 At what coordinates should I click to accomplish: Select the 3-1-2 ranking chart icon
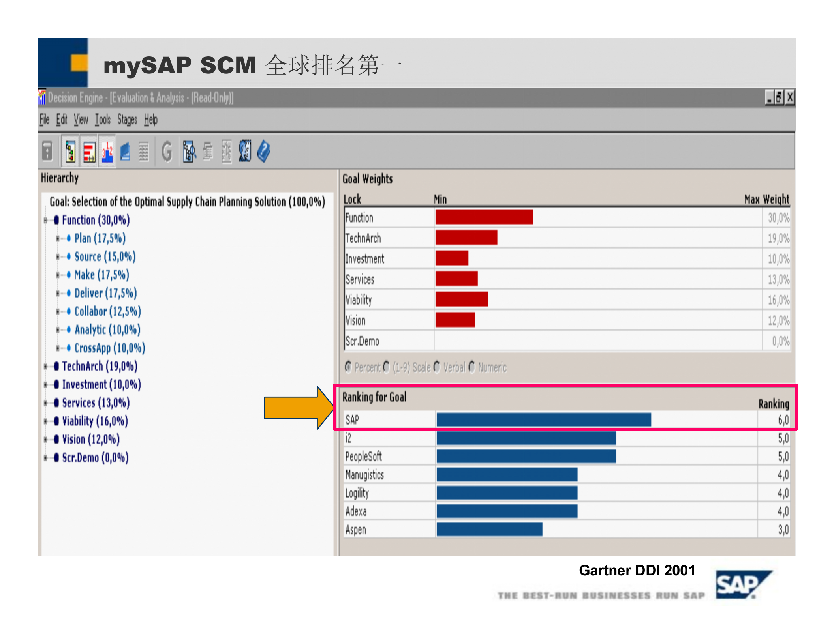click(107, 152)
